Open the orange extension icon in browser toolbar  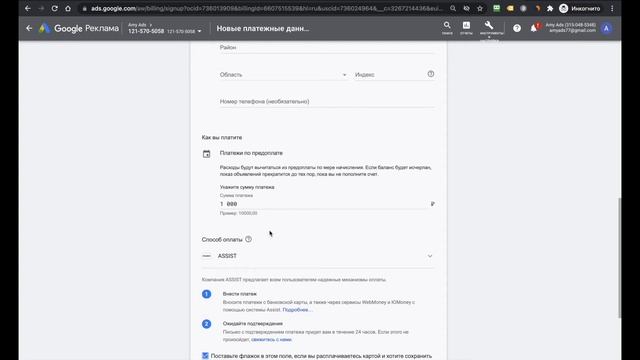coord(537,8)
